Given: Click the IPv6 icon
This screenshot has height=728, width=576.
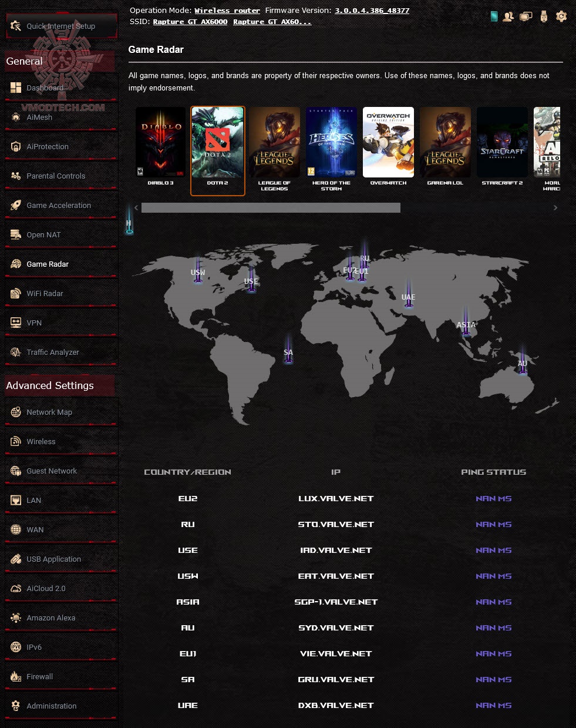Looking at the screenshot, I should click(16, 648).
